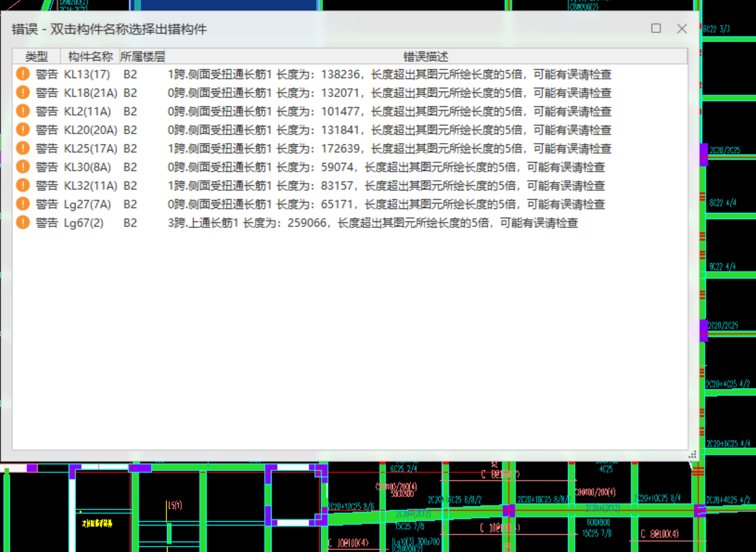
Task: Sort by the 所属楼层 column header
Action: click(142, 56)
